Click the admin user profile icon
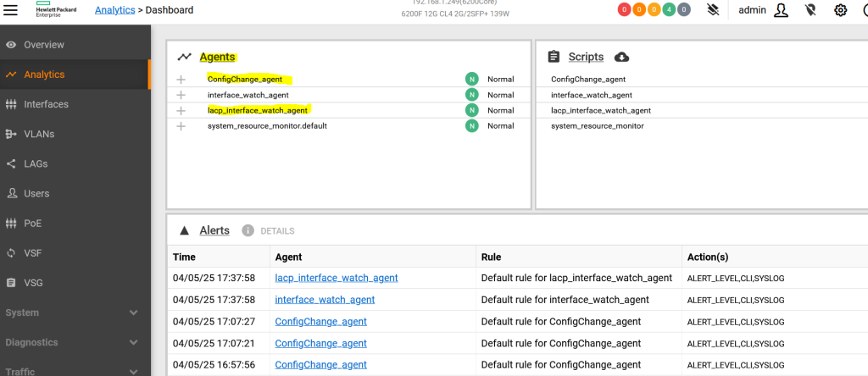This screenshot has height=376, width=868. click(781, 10)
